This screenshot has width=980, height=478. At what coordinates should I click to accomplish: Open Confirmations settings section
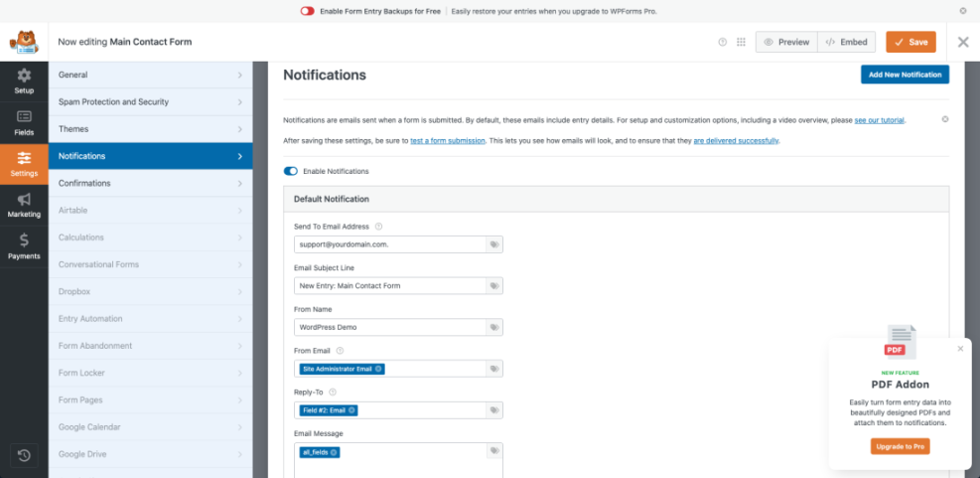pos(151,183)
